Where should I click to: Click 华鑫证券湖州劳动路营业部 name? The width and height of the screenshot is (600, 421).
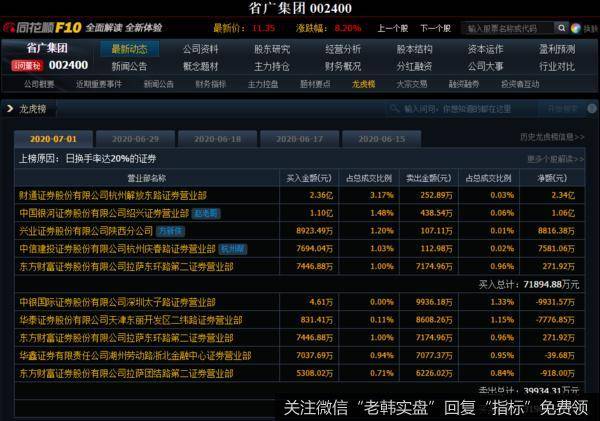click(135, 356)
